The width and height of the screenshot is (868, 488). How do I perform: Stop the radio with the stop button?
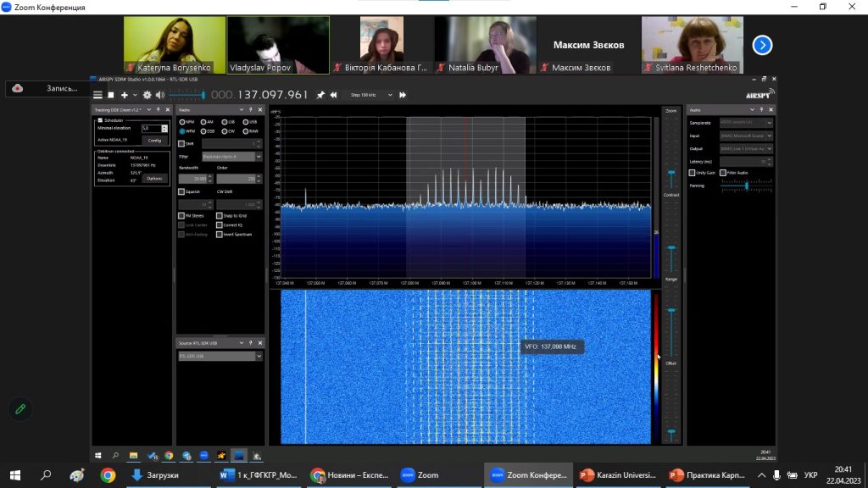pos(110,95)
